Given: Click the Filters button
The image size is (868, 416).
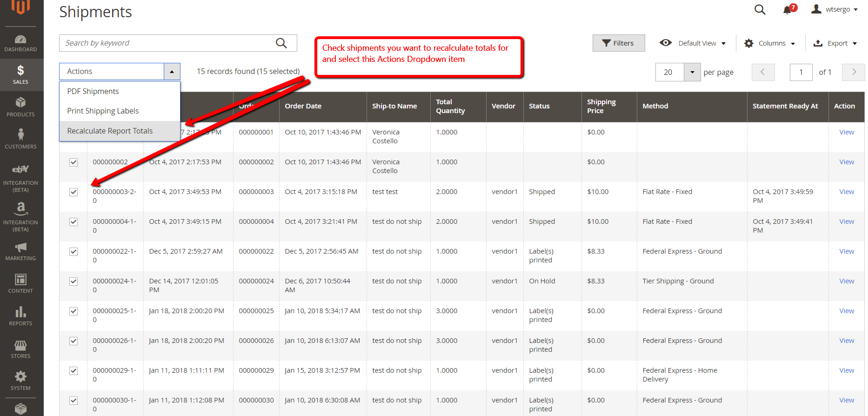Looking at the screenshot, I should [618, 43].
